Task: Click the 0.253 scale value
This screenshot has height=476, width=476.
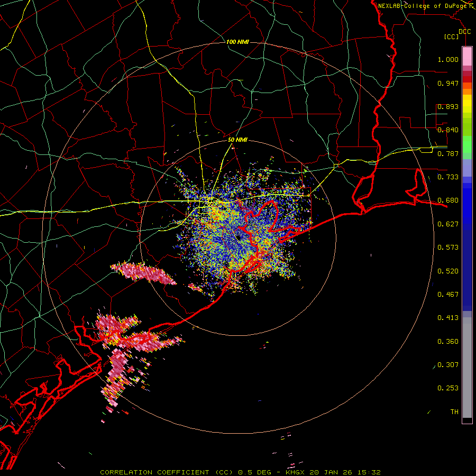Action: (448, 388)
